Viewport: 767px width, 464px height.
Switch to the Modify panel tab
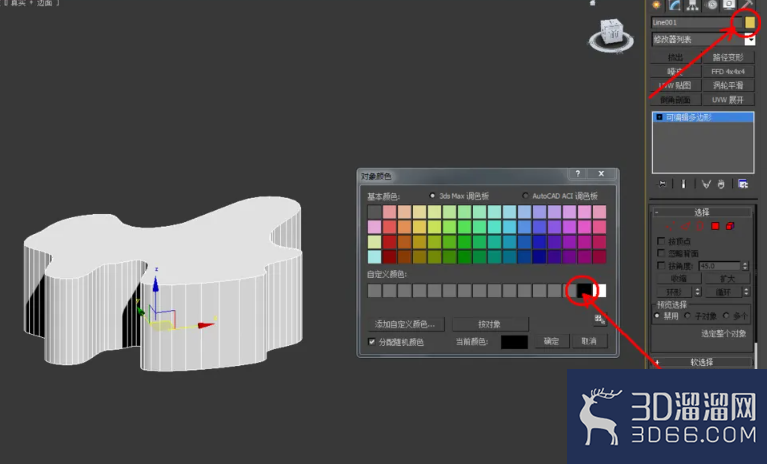tap(675, 5)
